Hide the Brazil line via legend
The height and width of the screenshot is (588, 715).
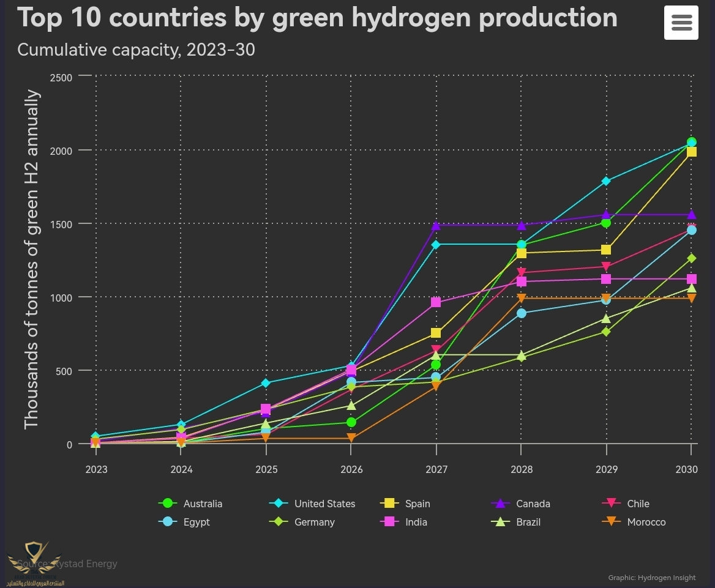[515, 521]
